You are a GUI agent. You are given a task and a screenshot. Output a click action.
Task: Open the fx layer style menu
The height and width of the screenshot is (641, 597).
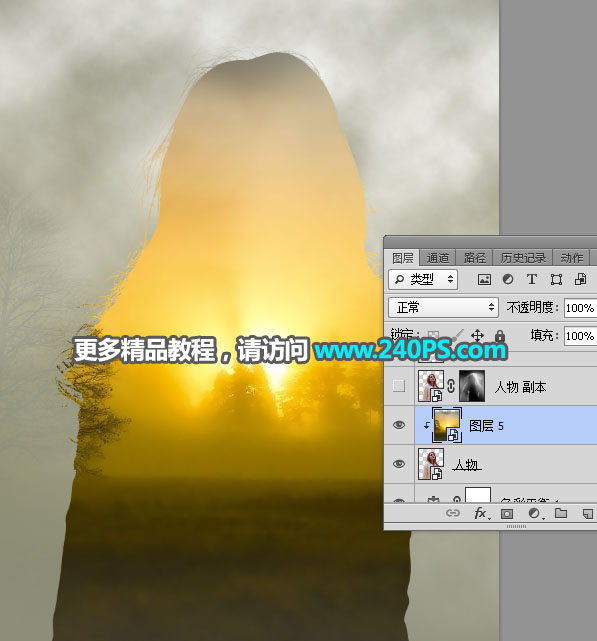click(x=481, y=513)
